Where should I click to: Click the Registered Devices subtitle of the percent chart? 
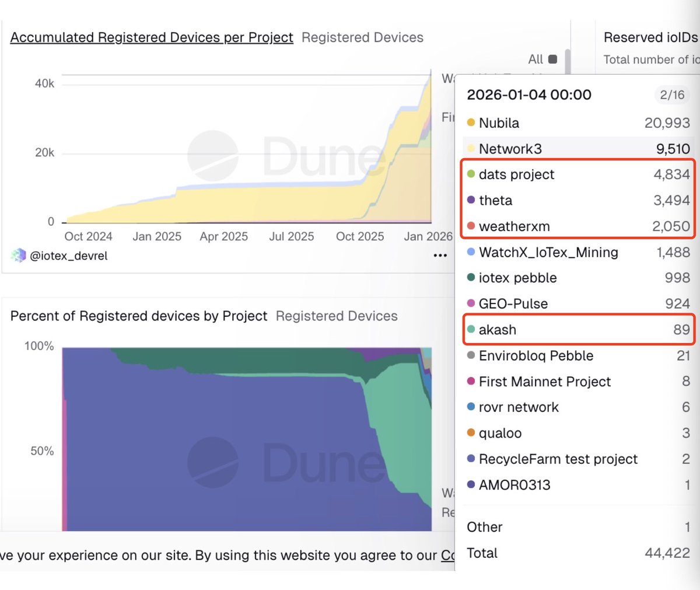click(x=337, y=316)
